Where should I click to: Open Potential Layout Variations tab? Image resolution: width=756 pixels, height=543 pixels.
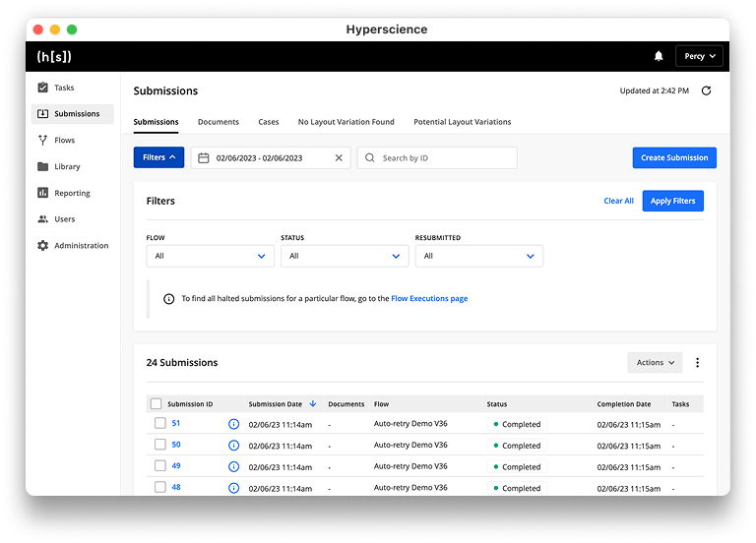tap(463, 122)
